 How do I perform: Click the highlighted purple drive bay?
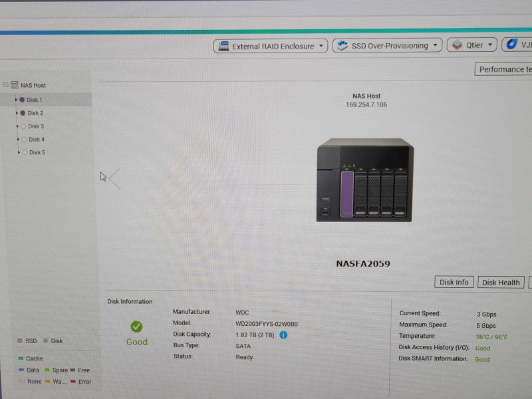click(346, 194)
